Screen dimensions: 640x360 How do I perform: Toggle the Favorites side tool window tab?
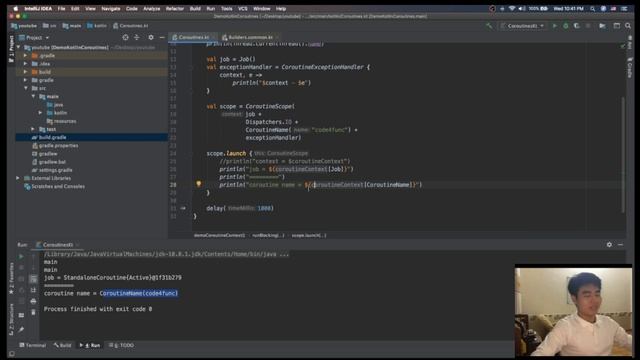pos(11,278)
